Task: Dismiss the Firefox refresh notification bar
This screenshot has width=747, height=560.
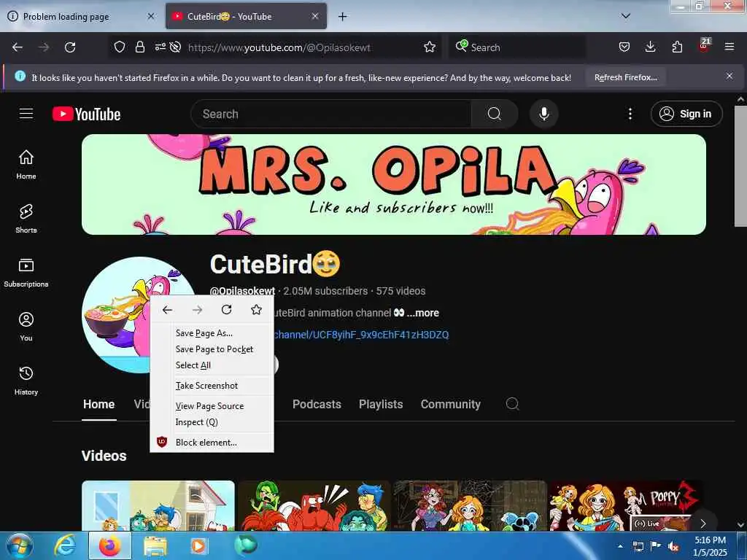Action: 729,76
